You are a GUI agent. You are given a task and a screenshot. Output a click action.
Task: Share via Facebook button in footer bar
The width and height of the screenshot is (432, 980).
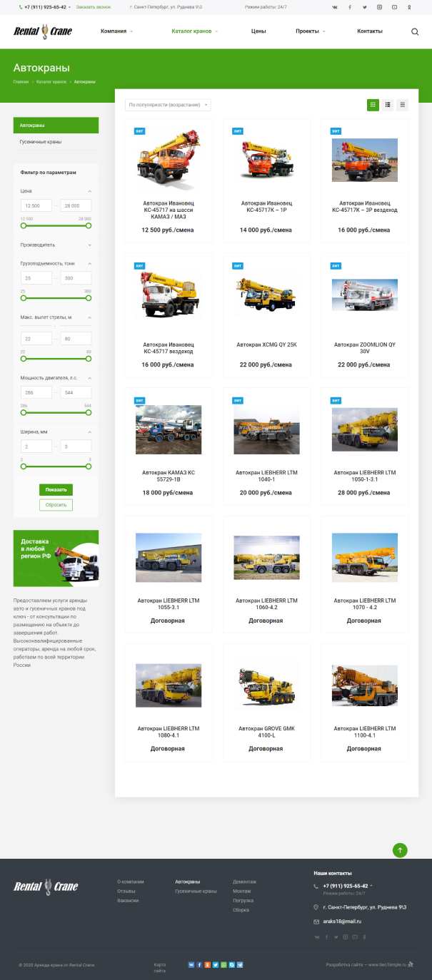pos(199,964)
